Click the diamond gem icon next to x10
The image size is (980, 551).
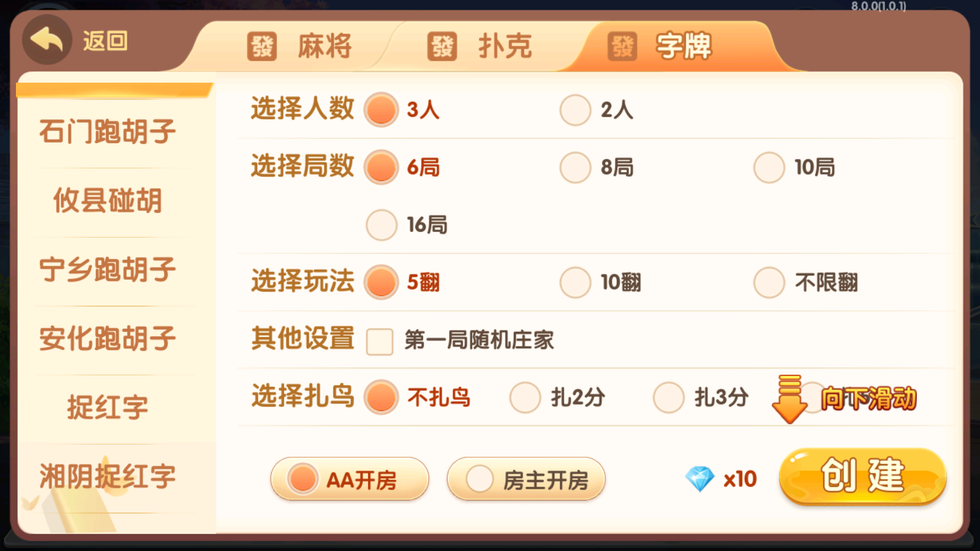point(702,478)
